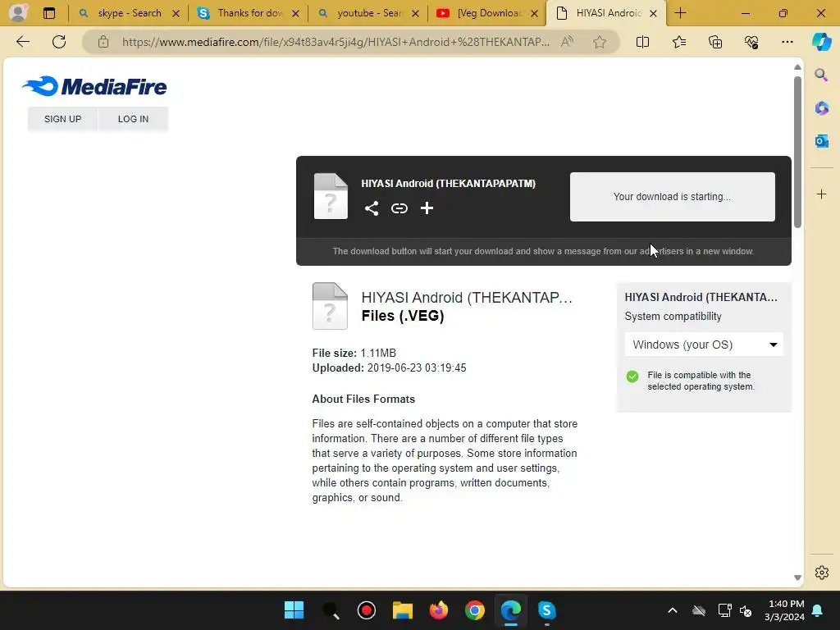Open a new tab with the plus button
The height and width of the screenshot is (630, 840).
click(x=680, y=13)
